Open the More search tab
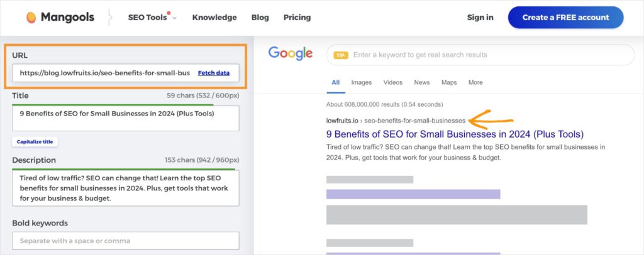644x255 pixels. (x=475, y=82)
